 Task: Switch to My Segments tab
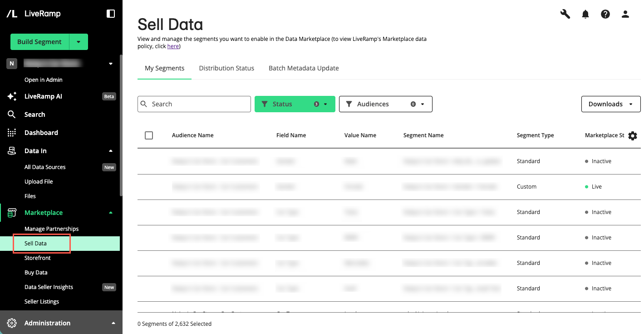164,68
